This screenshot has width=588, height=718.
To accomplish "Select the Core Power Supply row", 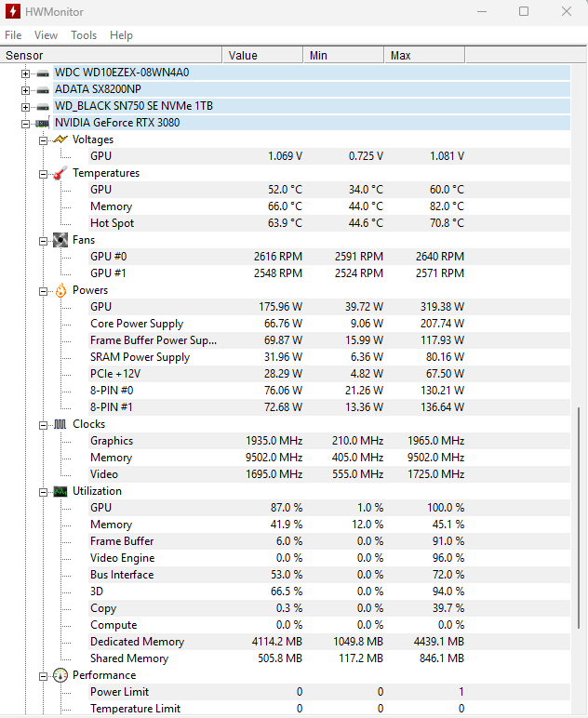I will pyautogui.click(x=329, y=324).
